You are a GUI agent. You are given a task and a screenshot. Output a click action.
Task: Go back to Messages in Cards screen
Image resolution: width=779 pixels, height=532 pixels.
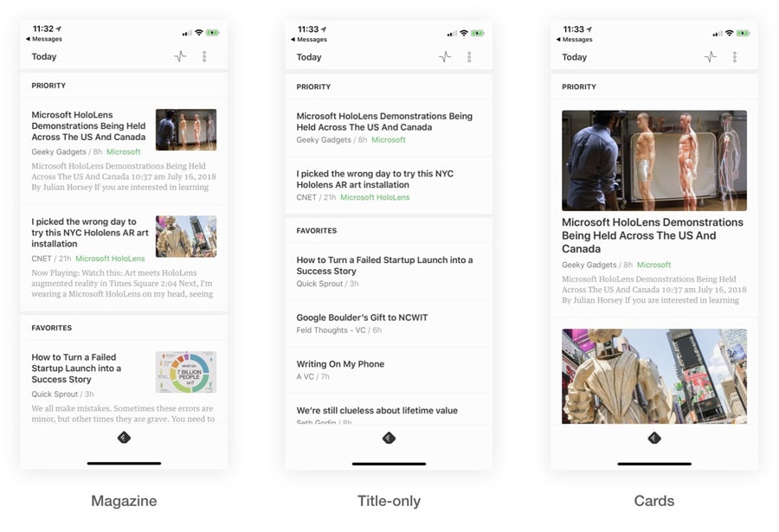[x=575, y=39]
